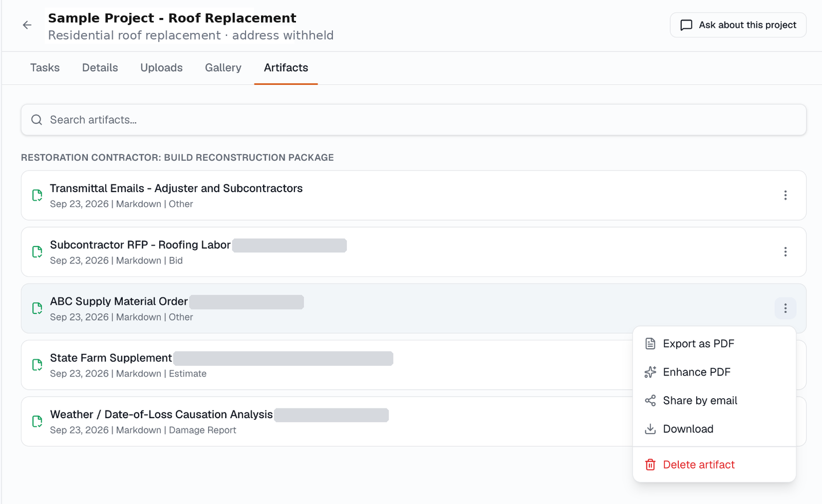Click the Share by email share icon
The height and width of the screenshot is (504, 822).
pos(650,400)
